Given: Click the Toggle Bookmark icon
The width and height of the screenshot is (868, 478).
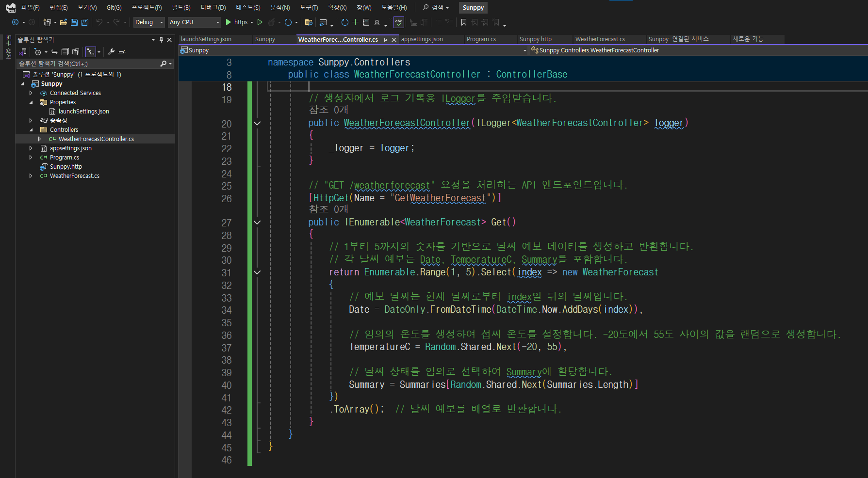Looking at the screenshot, I should coord(464,22).
